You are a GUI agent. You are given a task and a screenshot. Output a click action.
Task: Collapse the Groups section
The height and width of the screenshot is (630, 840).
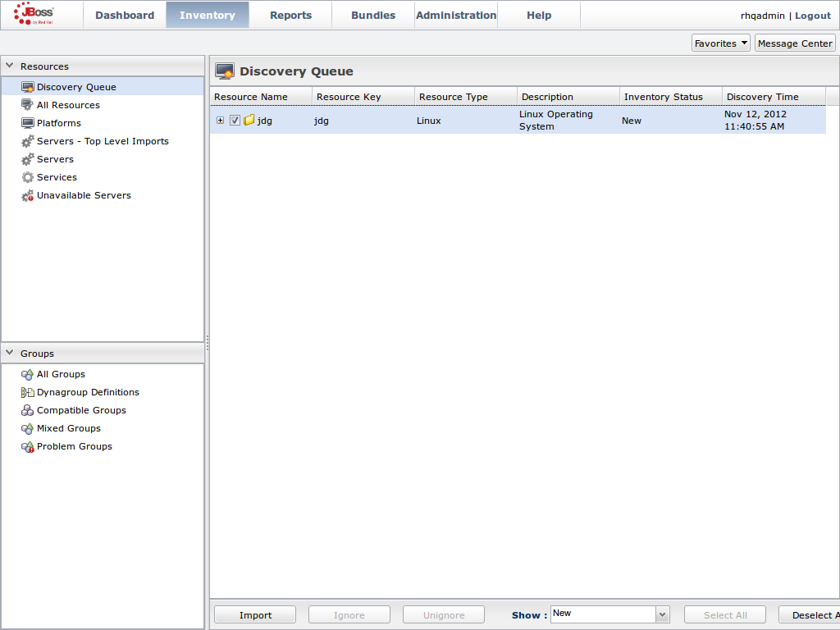(10, 353)
